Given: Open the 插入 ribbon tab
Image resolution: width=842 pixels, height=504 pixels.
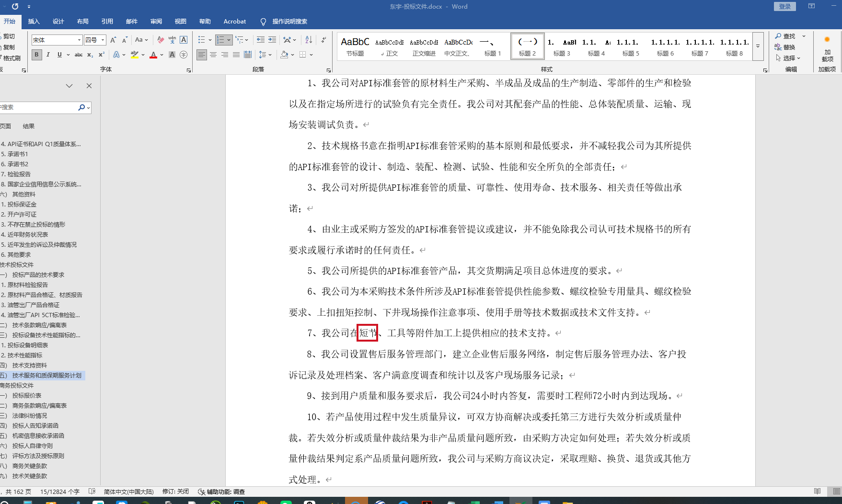Looking at the screenshot, I should point(34,21).
